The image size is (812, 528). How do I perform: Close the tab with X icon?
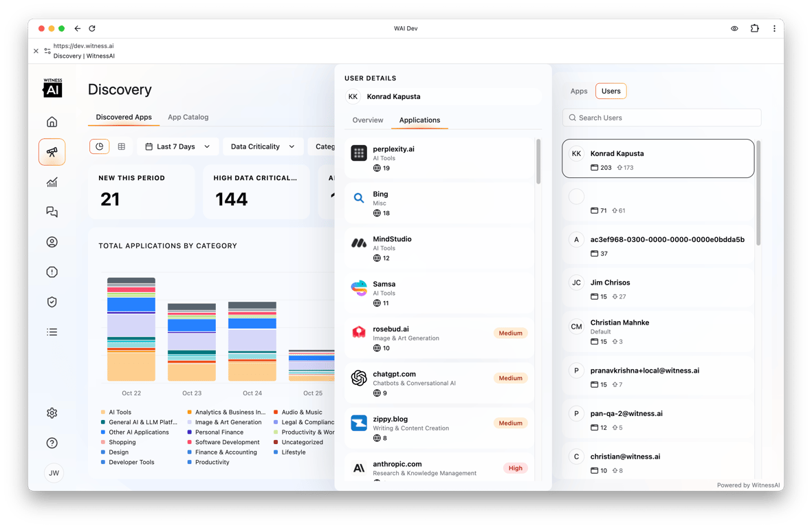(36, 51)
